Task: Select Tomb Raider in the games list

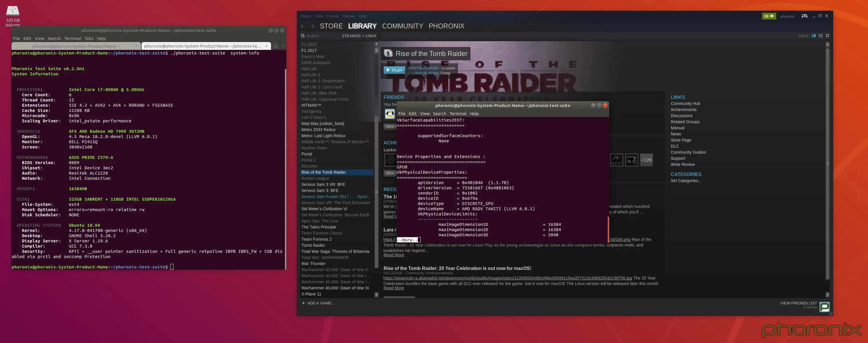Action: pos(313,245)
